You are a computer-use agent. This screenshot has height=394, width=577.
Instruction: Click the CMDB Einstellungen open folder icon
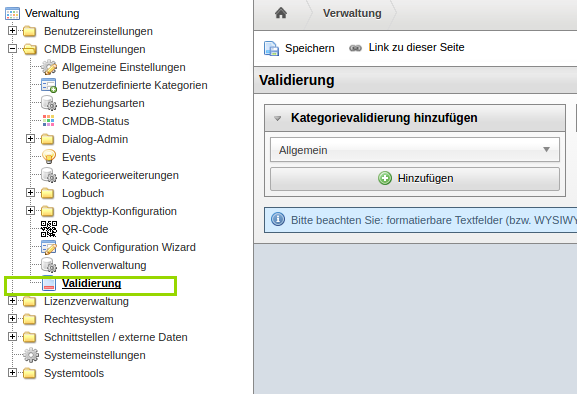tap(30, 50)
